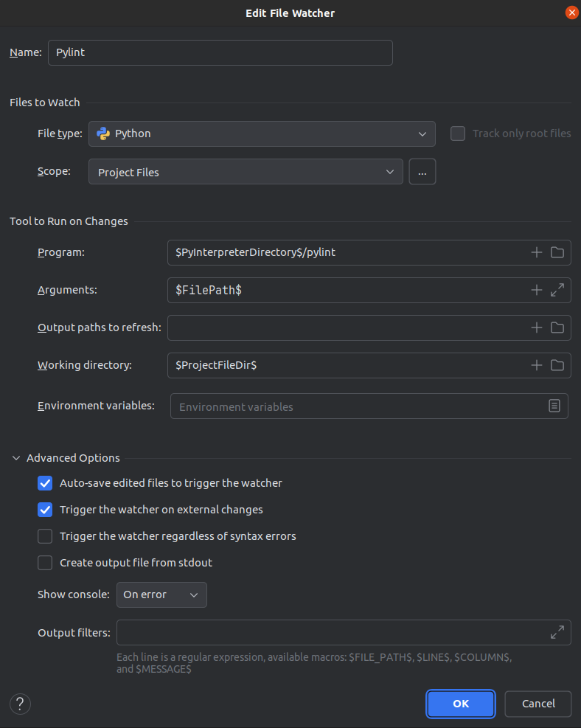This screenshot has width=581, height=728.
Task: Expand Output filters editor with arrow icon
Action: click(x=557, y=632)
